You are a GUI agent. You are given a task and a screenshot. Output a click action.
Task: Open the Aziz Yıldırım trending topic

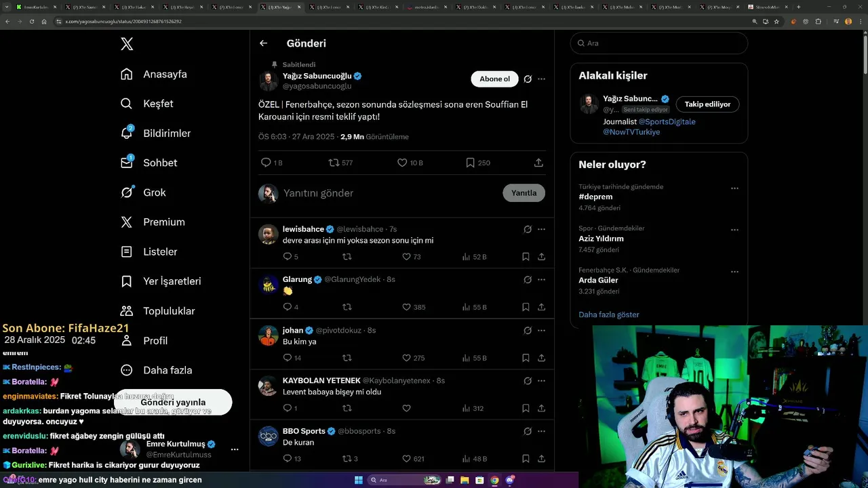coord(601,239)
